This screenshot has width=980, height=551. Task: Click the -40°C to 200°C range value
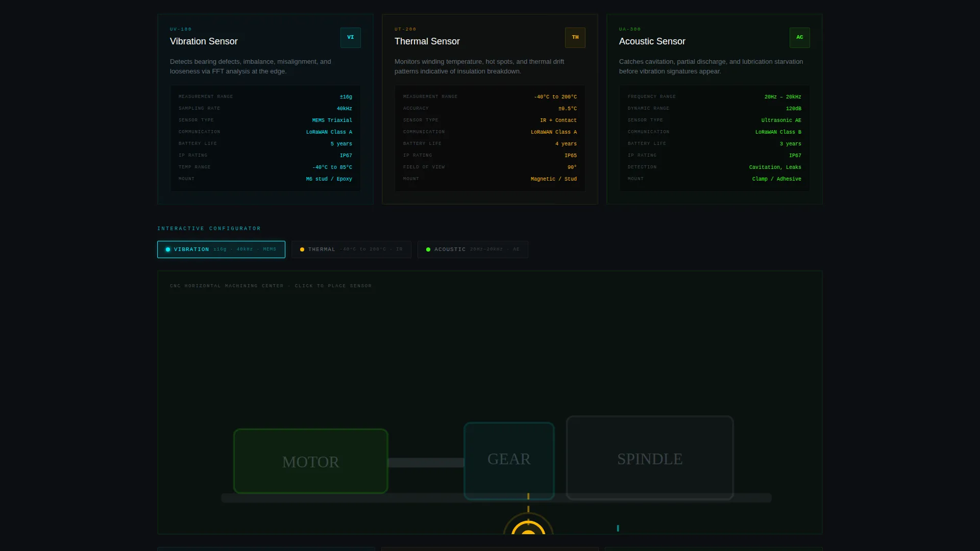click(555, 97)
